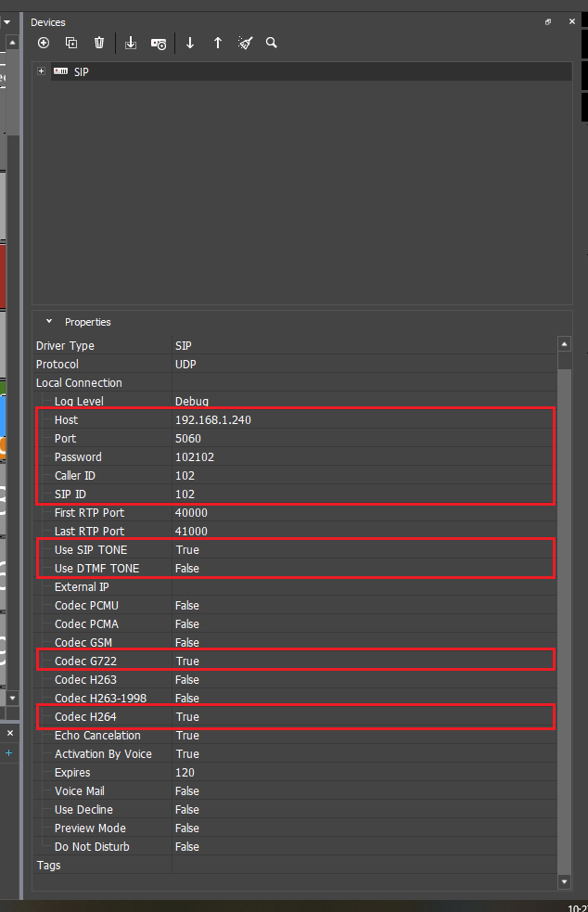Image resolution: width=588 pixels, height=912 pixels.
Task: Toggle the Do Not Disturb value
Action: coord(187,846)
